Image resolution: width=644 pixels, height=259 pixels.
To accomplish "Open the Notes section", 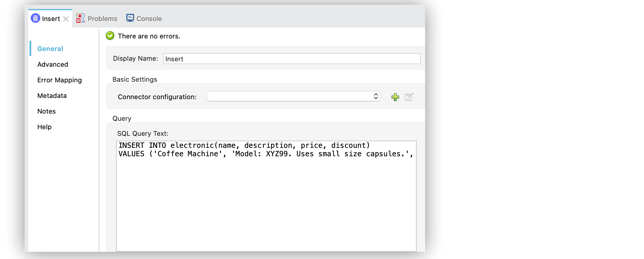I will click(47, 111).
